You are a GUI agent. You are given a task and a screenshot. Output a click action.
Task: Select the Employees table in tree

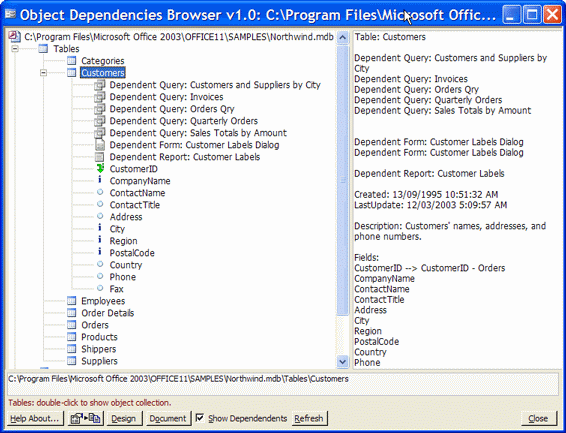(x=103, y=301)
